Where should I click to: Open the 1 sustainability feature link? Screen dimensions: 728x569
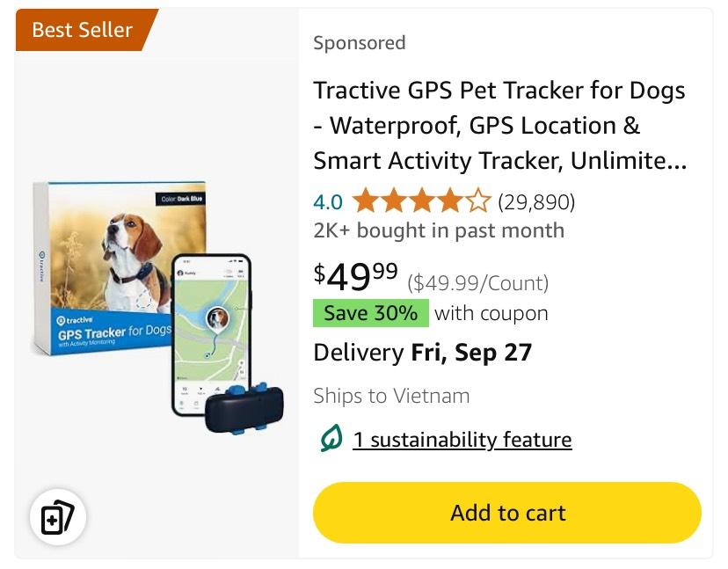(462, 440)
